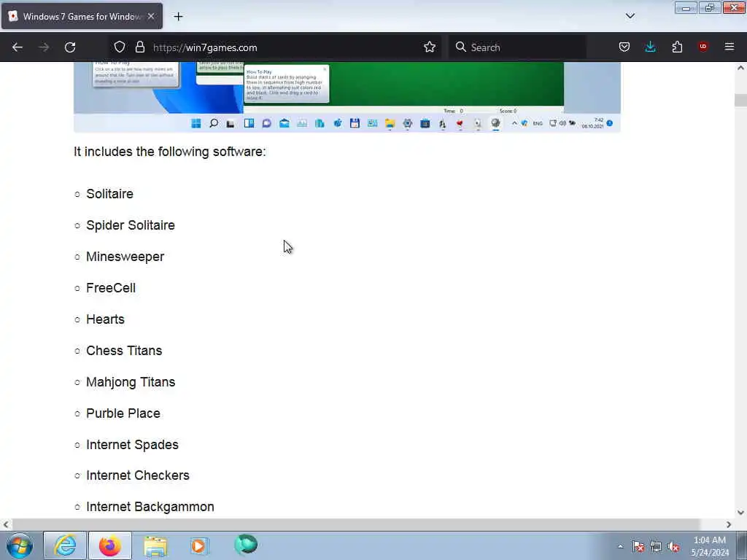This screenshot has width=747, height=560.
Task: Click the Internet Spades list item
Action: coord(133,445)
